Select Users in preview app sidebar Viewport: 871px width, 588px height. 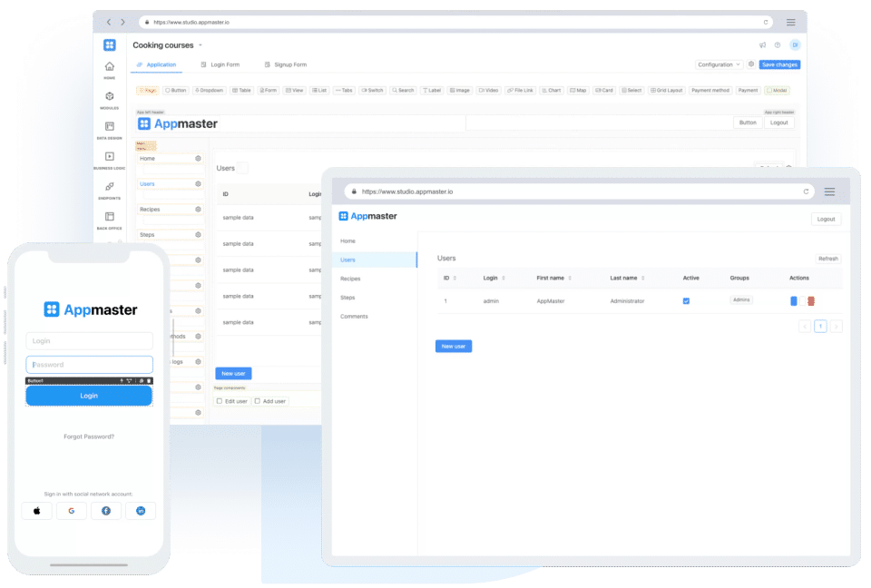click(375, 260)
